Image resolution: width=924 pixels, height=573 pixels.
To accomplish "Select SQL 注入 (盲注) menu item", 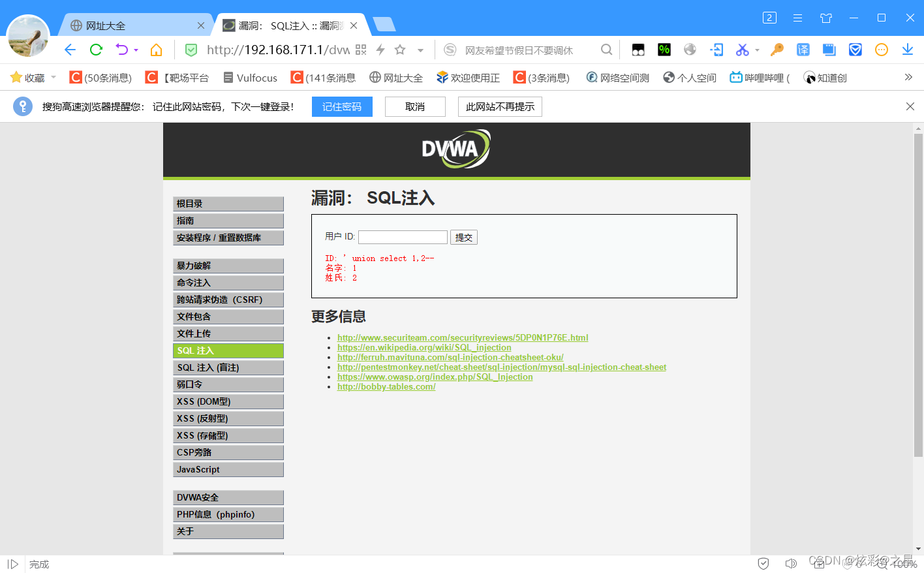I will tap(228, 367).
